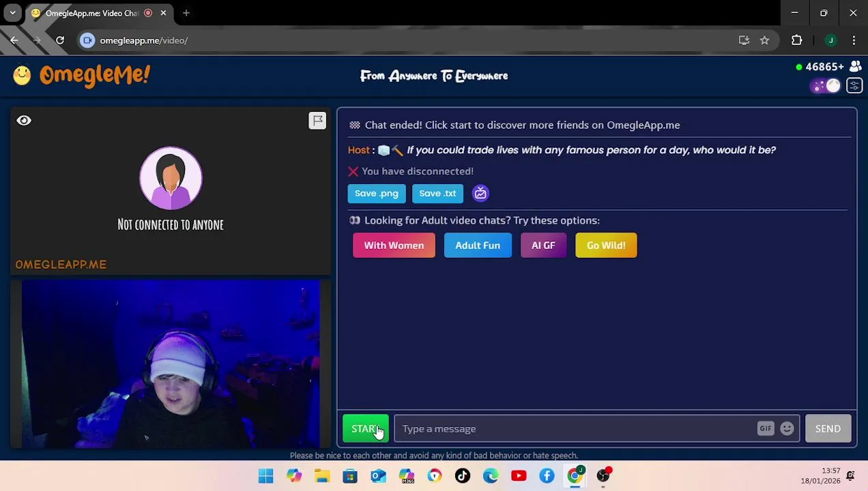
Task: Click the address bar URL
Action: click(x=143, y=40)
